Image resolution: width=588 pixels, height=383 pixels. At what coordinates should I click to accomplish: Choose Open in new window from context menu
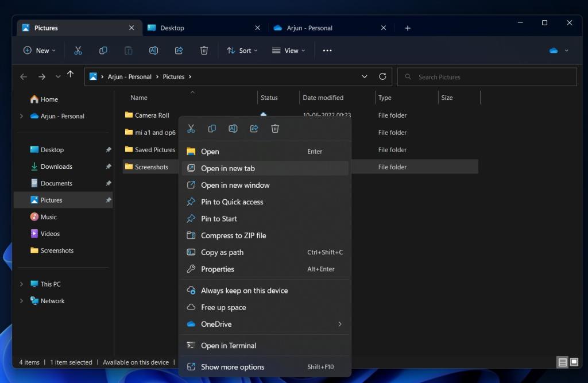coord(235,185)
